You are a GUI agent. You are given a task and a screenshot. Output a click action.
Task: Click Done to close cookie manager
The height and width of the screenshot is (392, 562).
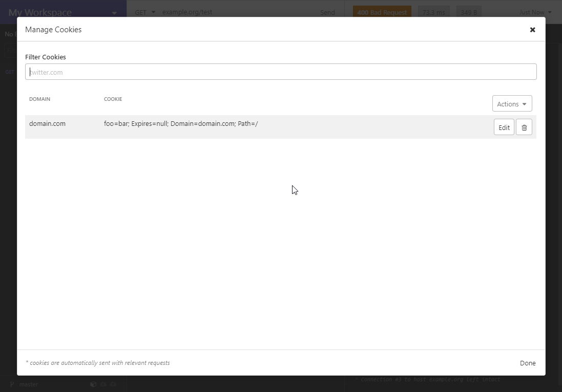pos(528,363)
